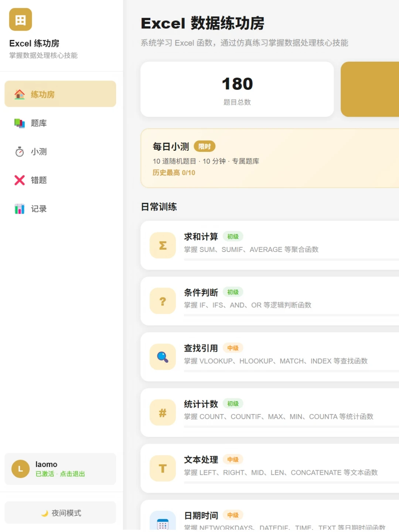Open the 记录 sidebar section
The image size is (399, 532).
coord(60,209)
